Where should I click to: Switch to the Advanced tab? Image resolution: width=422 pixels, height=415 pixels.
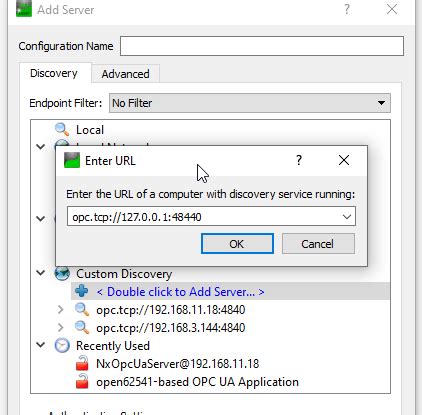coord(126,74)
